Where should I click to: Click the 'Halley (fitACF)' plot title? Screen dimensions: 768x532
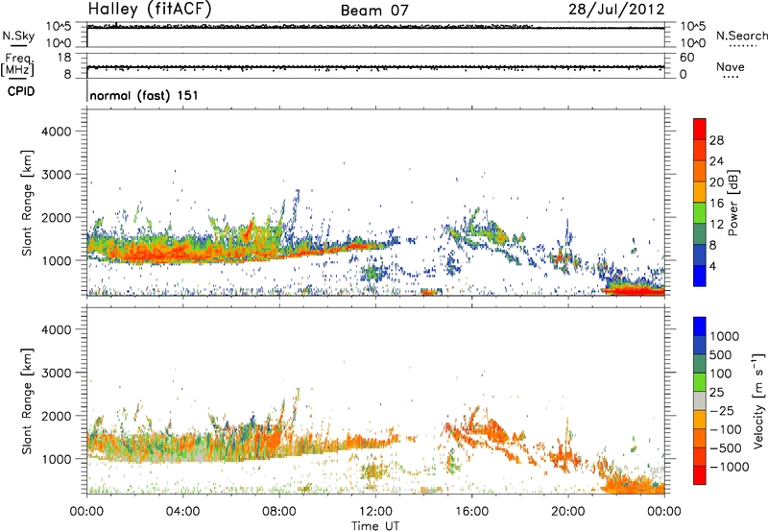[150, 10]
